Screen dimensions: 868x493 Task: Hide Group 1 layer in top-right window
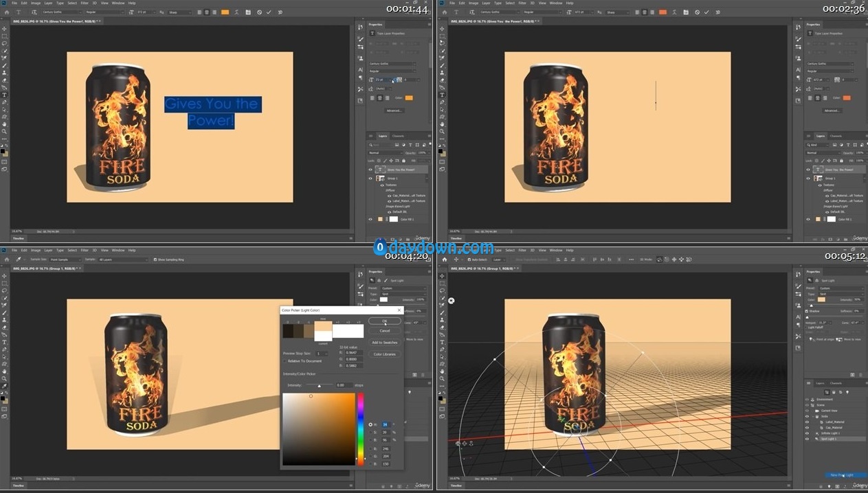click(808, 179)
